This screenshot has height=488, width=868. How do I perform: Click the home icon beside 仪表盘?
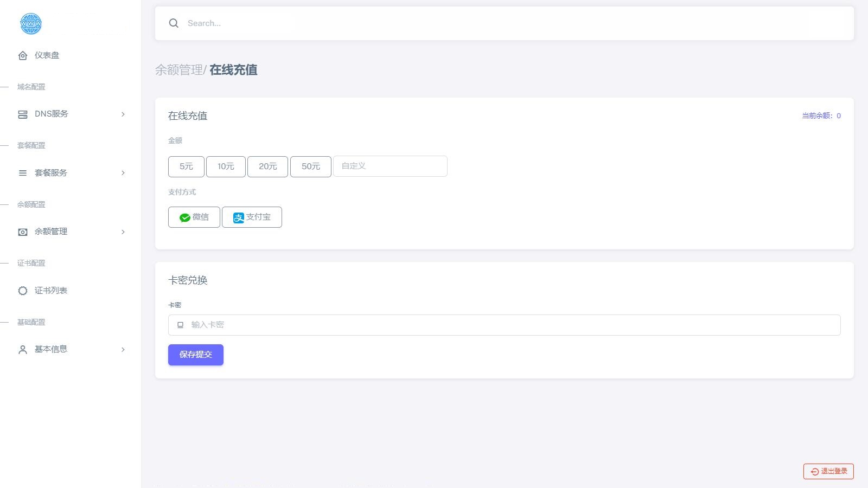click(23, 55)
